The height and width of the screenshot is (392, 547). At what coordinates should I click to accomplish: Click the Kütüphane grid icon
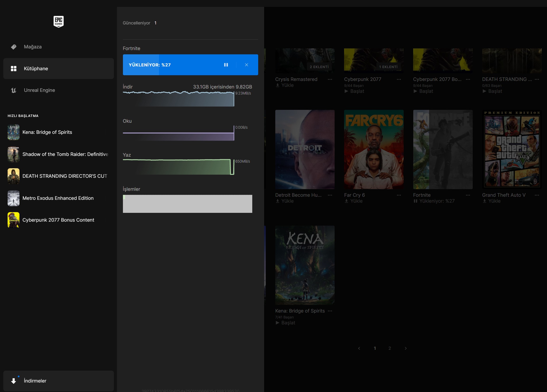pos(14,69)
